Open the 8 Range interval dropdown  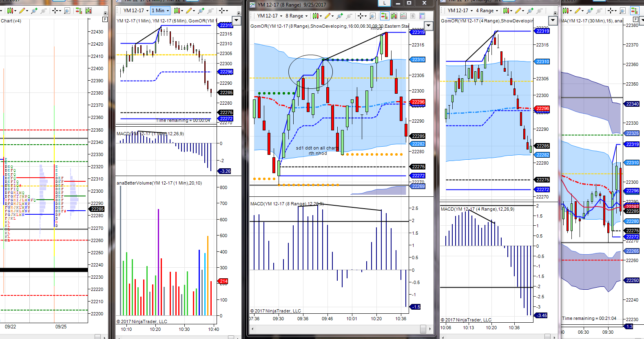point(297,16)
